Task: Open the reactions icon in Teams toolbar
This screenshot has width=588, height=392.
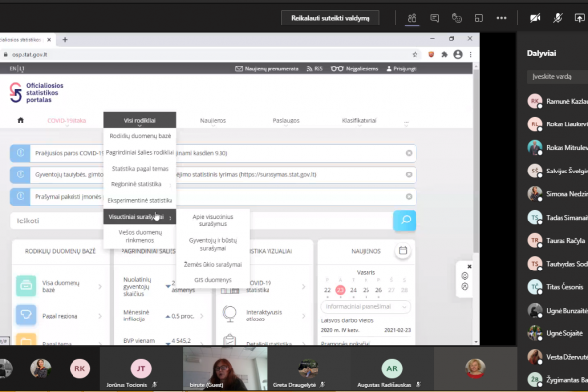Action: tap(457, 18)
